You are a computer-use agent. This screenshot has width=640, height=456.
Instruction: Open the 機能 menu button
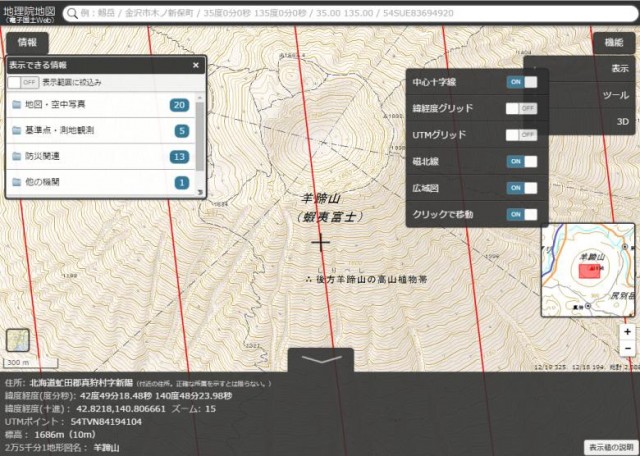click(x=614, y=42)
